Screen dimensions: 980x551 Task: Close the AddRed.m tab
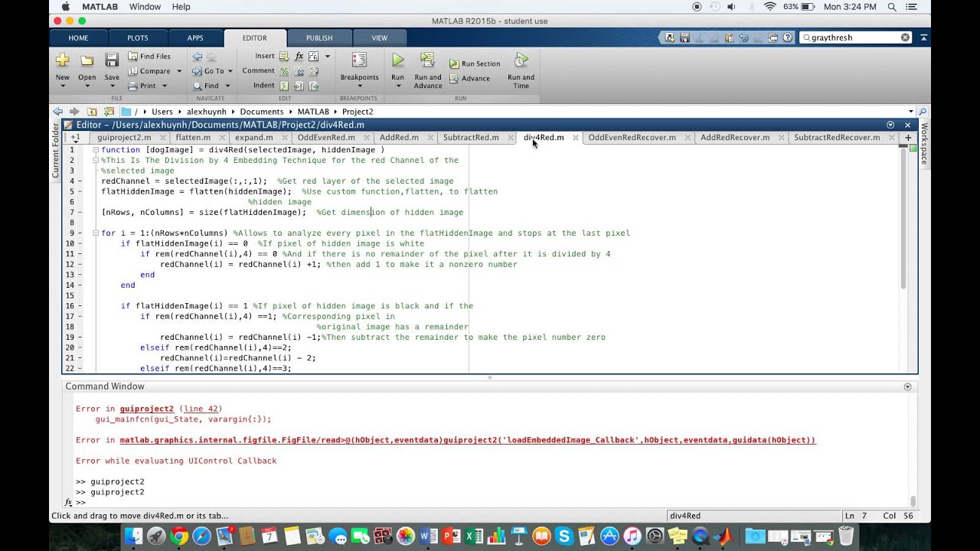coord(430,138)
